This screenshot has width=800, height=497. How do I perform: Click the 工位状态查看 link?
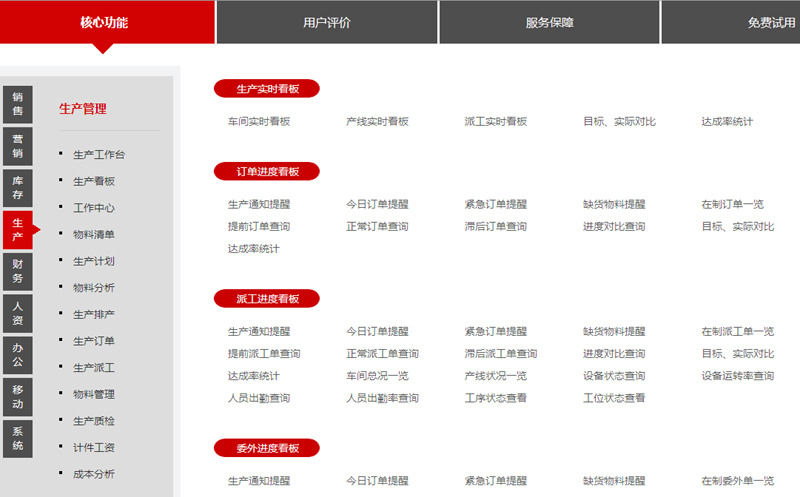coord(614,398)
